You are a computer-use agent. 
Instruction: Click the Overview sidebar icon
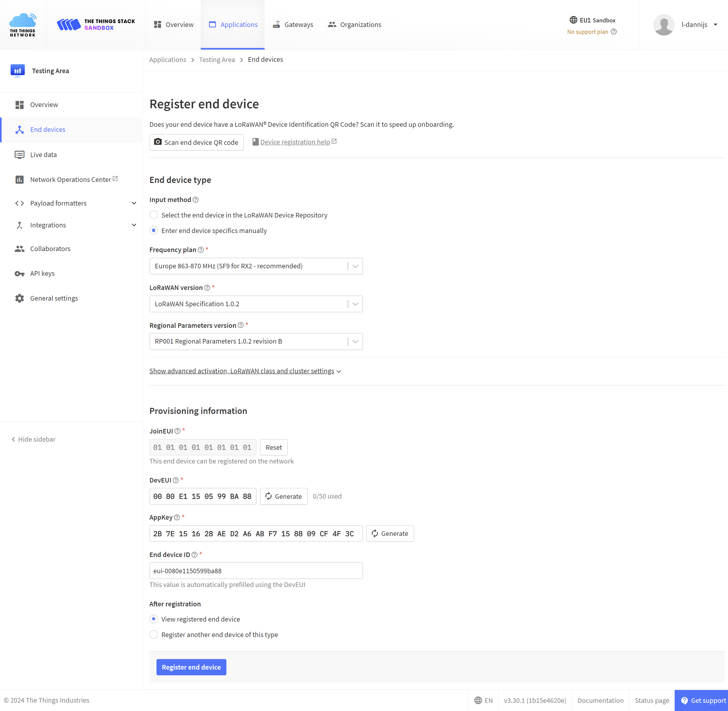pyautogui.click(x=20, y=104)
